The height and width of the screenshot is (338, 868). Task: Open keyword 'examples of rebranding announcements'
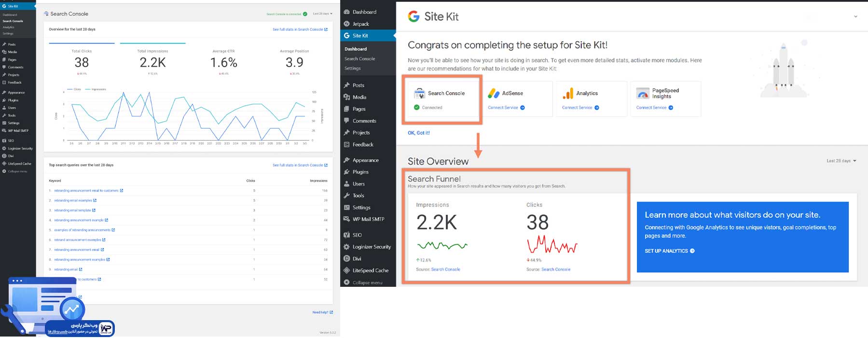click(82, 230)
